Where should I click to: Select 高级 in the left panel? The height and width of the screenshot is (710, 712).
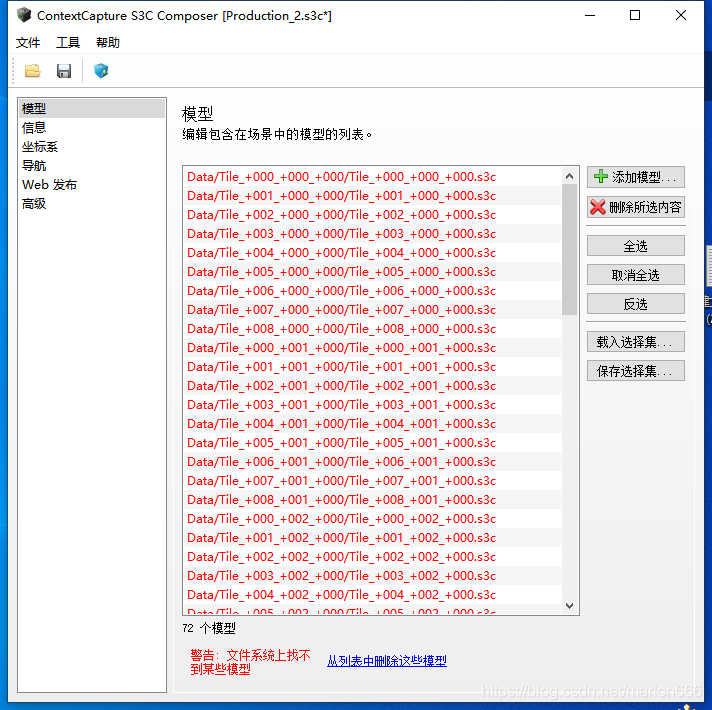coord(92,204)
